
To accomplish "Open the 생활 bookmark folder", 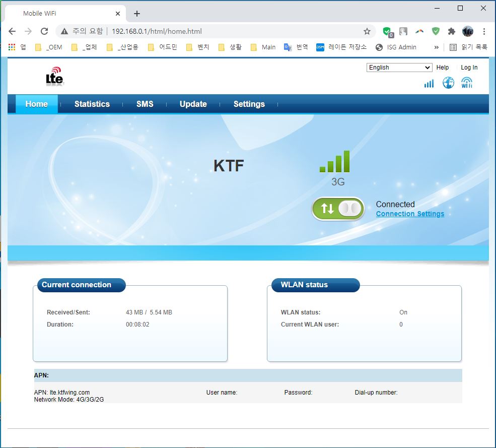I will tap(230, 47).
